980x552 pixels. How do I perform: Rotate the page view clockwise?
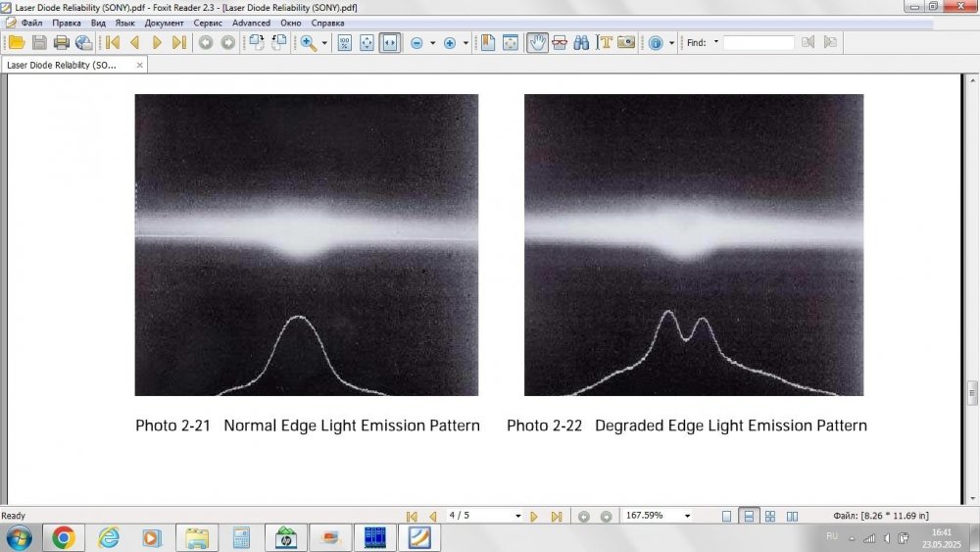(x=256, y=43)
